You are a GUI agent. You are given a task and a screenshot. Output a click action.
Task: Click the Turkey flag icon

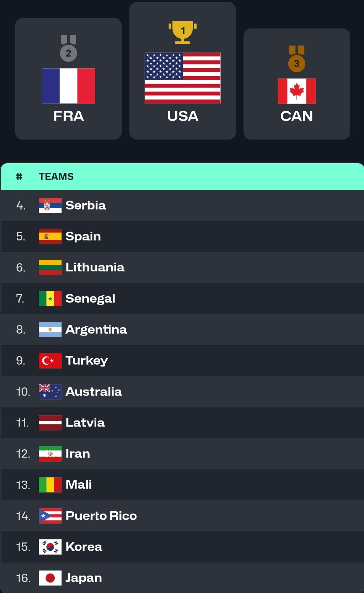pyautogui.click(x=50, y=360)
